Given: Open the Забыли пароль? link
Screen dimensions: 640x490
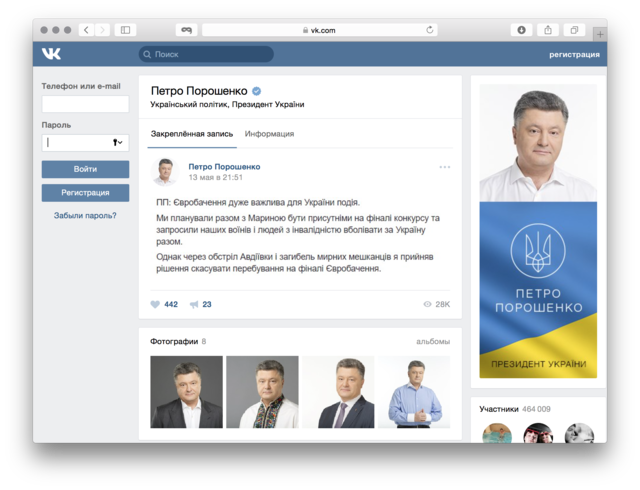Looking at the screenshot, I should click(85, 215).
